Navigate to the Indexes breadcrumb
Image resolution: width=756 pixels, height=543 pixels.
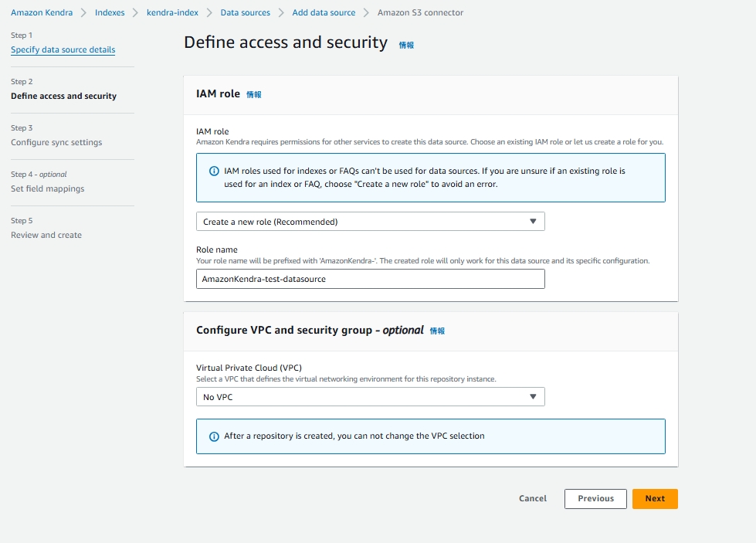point(110,13)
